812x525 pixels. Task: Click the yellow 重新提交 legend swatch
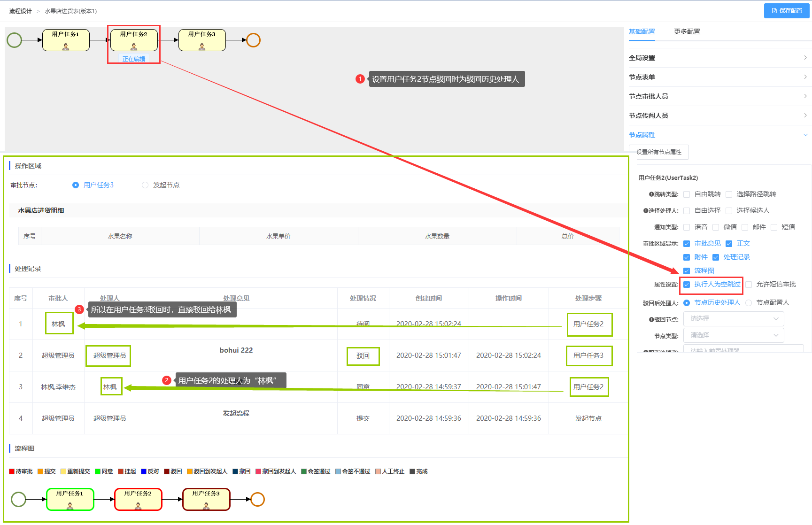63,471
